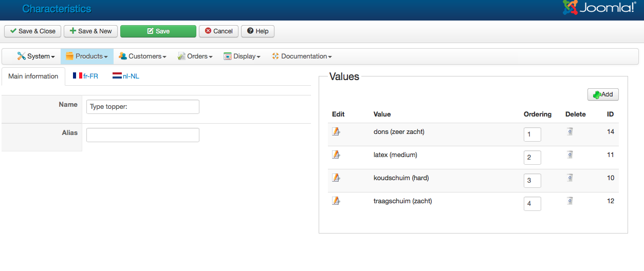Screen dimensions: 644x271
Task: Click the Save & Close button
Action: click(33, 31)
